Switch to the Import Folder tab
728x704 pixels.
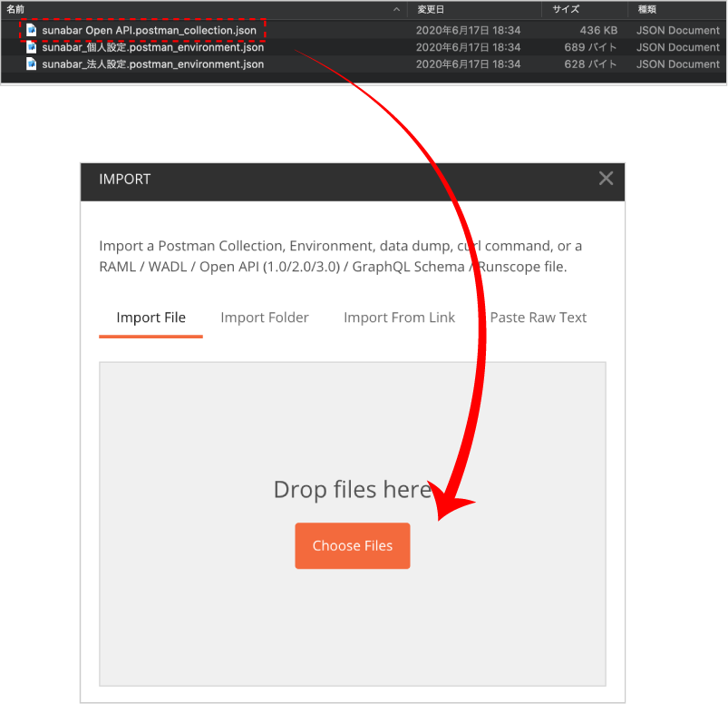265,318
